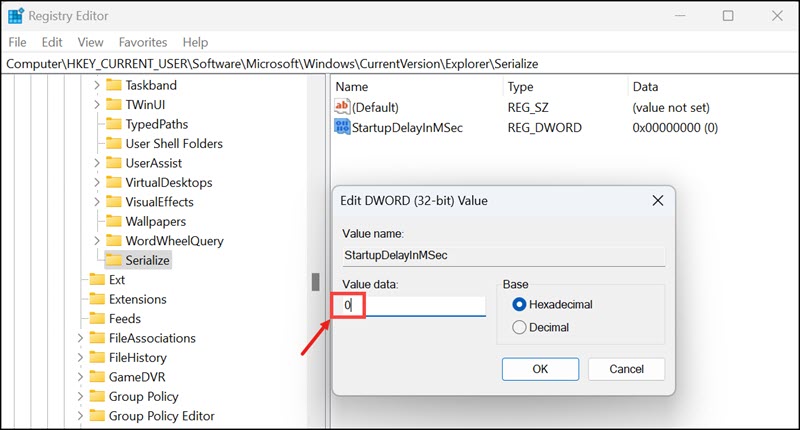Select the UserAssist folder icon
The height and width of the screenshot is (430, 800).
point(114,163)
